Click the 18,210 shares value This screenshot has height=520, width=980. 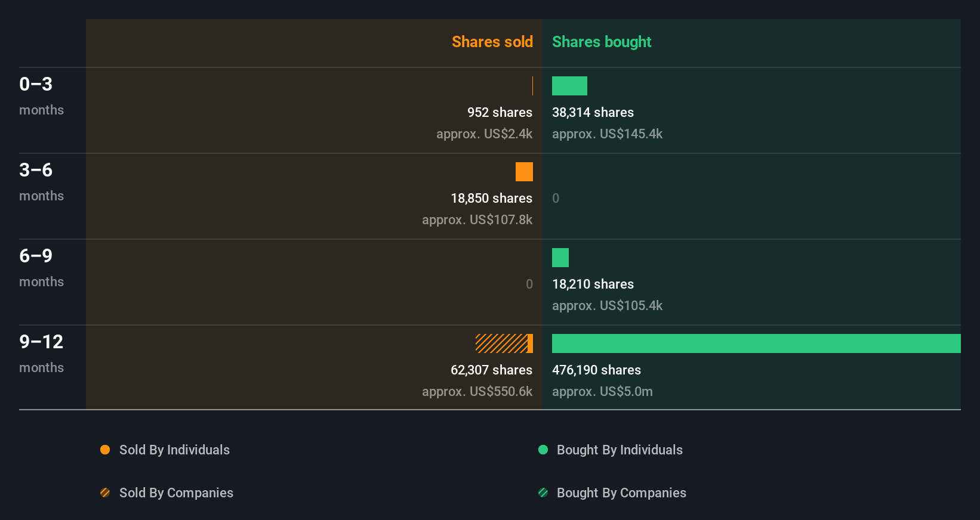point(593,284)
